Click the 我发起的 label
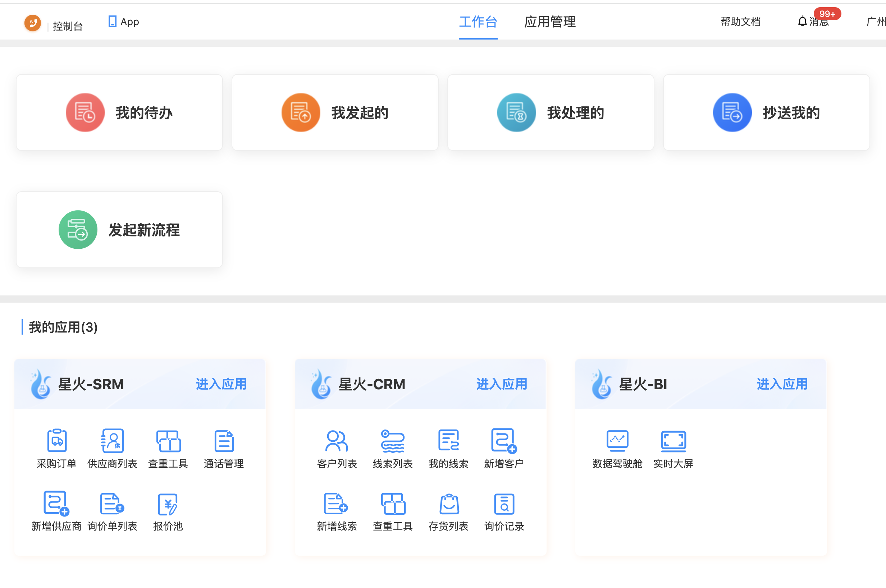The image size is (886, 588). click(360, 113)
